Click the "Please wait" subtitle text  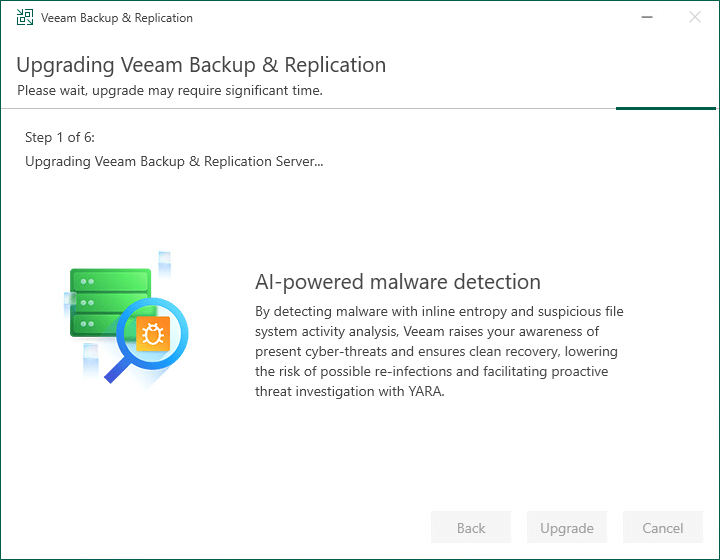(170, 90)
